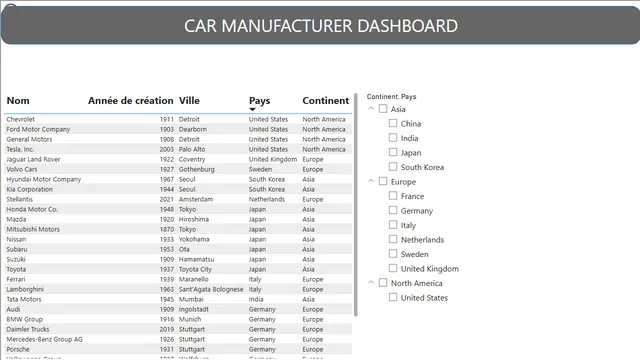
Task: Sort by the Continent column header
Action: point(326,100)
